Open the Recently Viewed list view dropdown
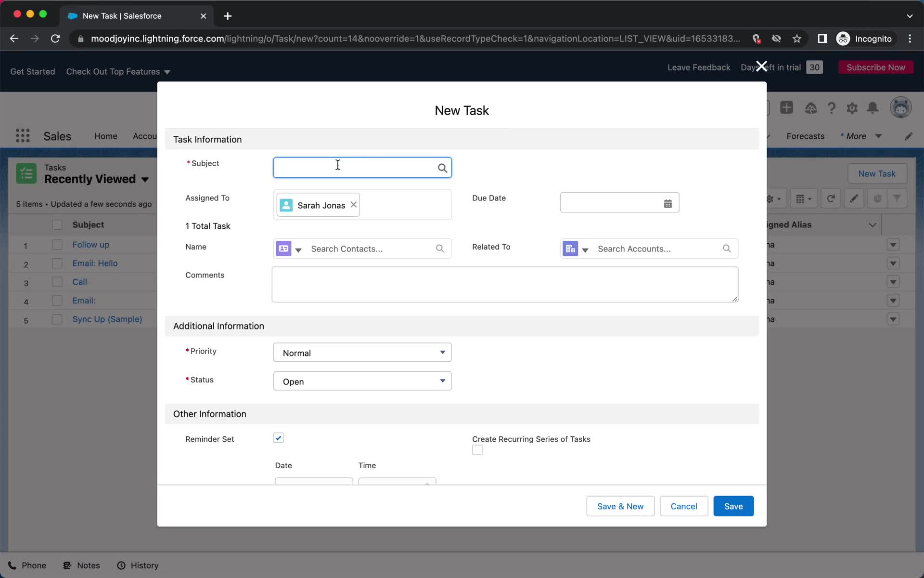This screenshot has height=578, width=924. point(145,179)
